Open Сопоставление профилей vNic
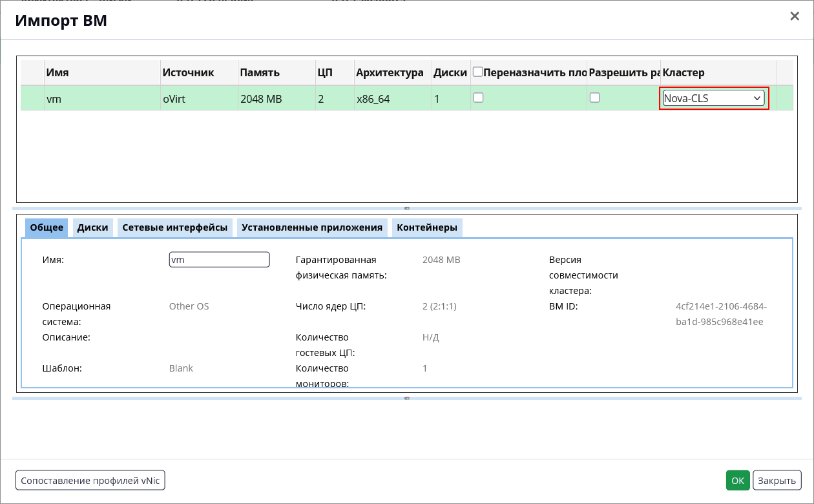This screenshot has width=814, height=504. (90, 481)
